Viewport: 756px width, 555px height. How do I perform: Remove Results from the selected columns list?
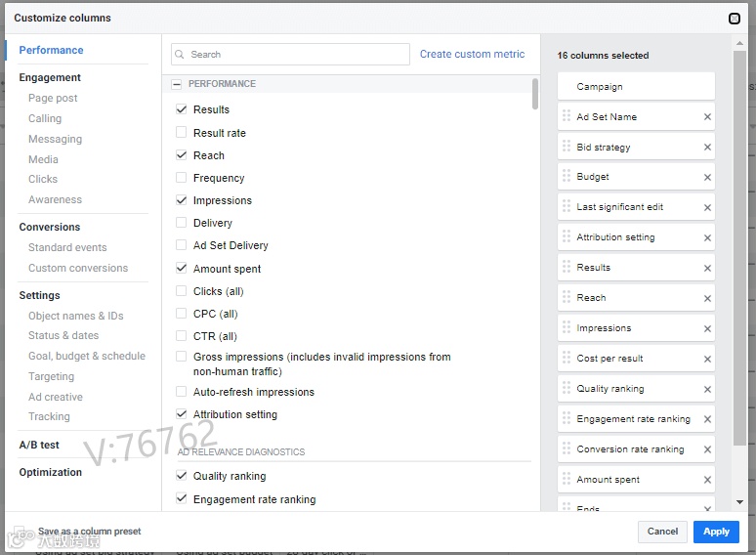707,268
